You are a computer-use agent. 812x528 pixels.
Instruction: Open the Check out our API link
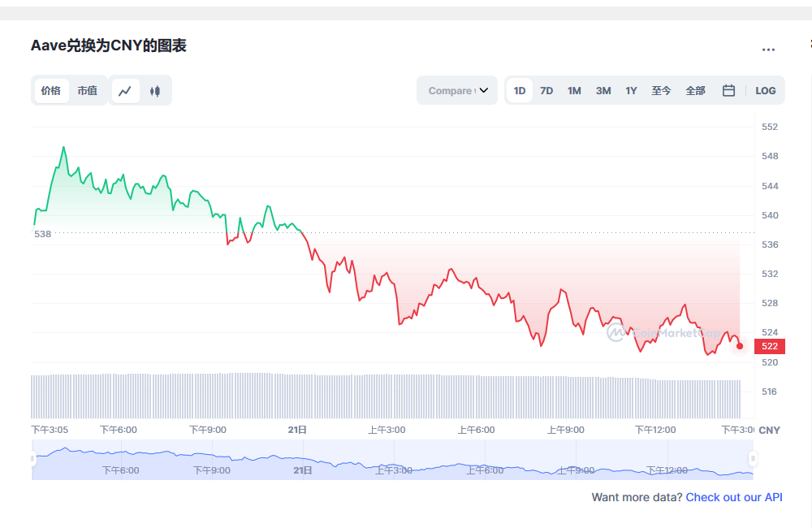734,497
